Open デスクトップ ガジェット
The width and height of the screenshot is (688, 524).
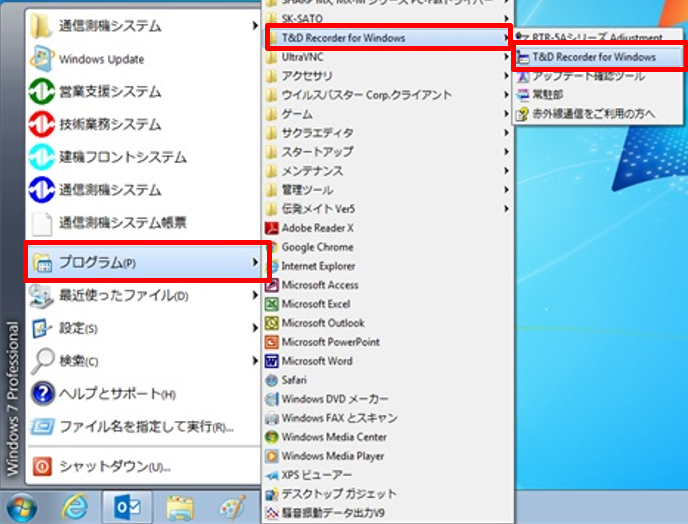click(388, 494)
